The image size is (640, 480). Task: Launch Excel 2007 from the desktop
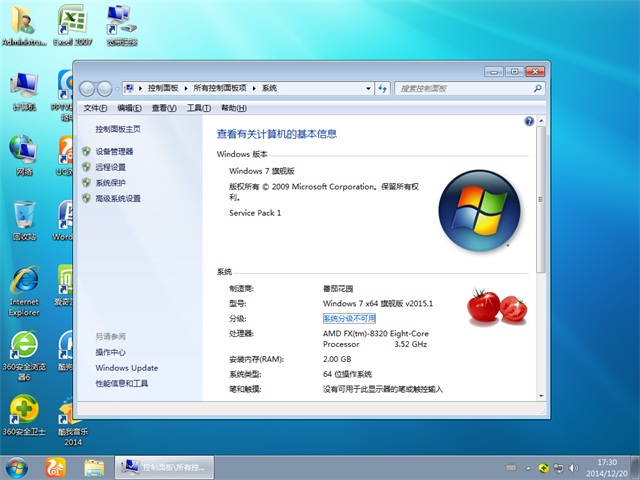[73, 25]
